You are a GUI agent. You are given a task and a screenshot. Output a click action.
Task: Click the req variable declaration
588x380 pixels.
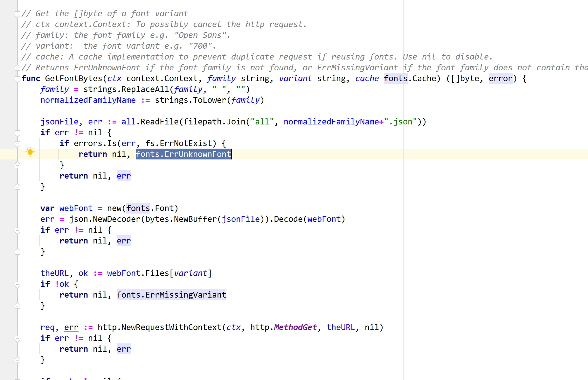(47, 327)
